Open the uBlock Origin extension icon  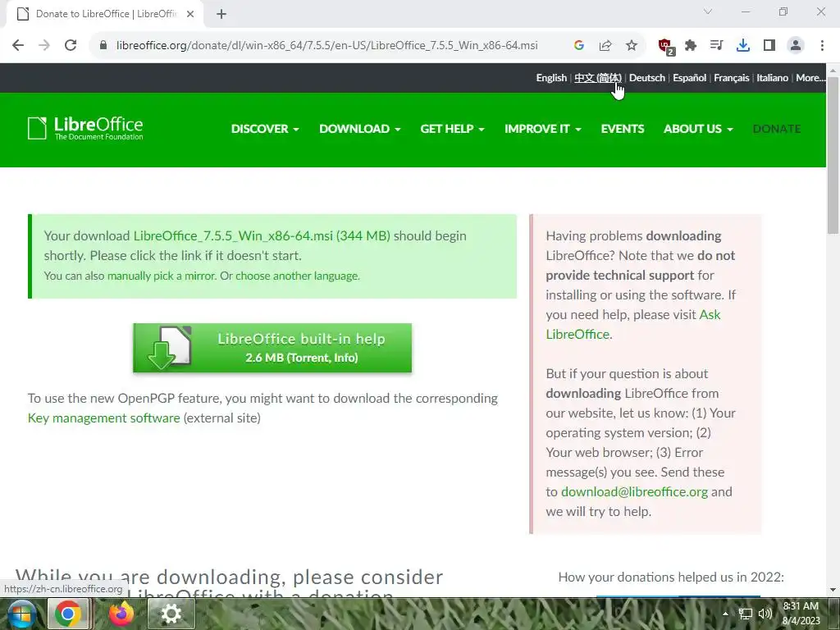(666, 47)
